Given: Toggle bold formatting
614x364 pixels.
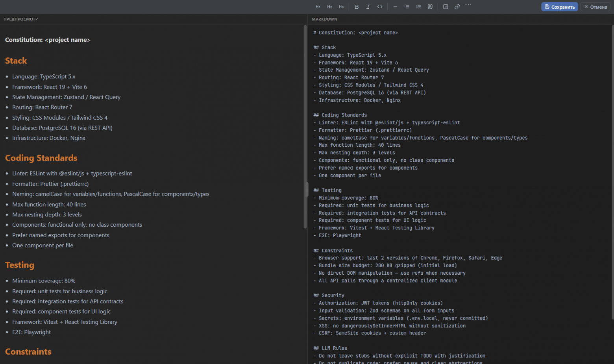Looking at the screenshot, I should (357, 7).
